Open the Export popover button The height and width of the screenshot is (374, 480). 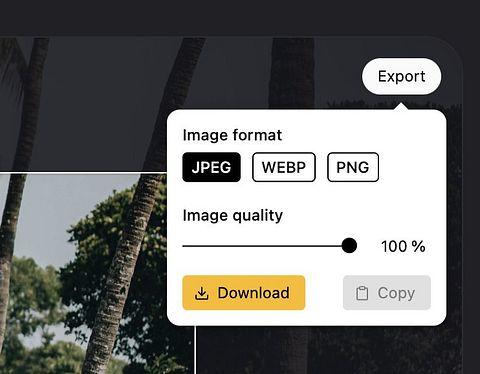402,76
